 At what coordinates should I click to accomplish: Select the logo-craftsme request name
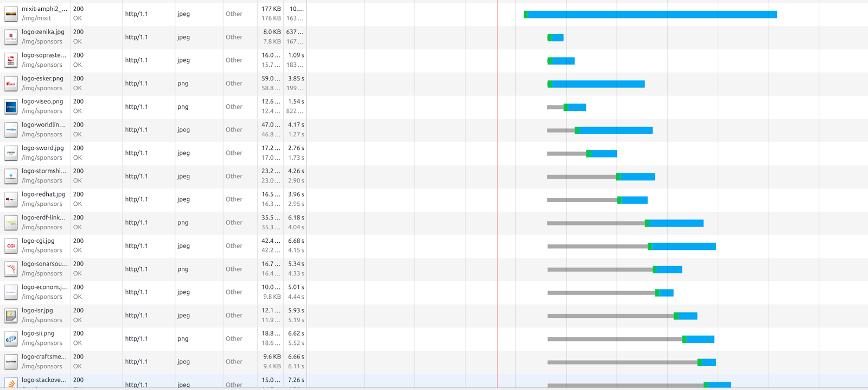[x=44, y=357]
